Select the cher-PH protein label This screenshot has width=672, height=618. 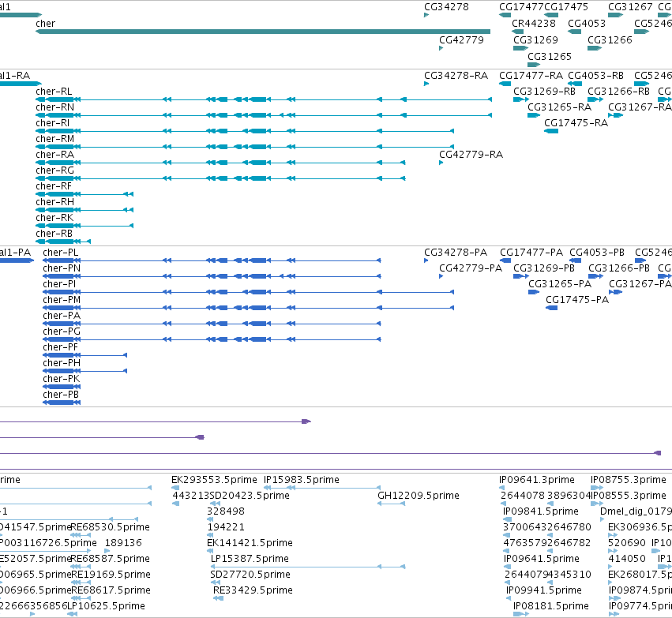pyautogui.click(x=62, y=363)
